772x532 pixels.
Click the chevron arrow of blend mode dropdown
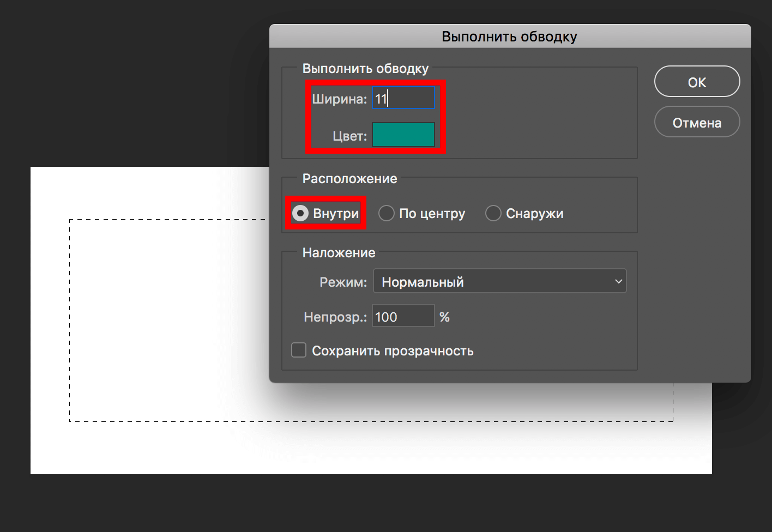point(618,282)
